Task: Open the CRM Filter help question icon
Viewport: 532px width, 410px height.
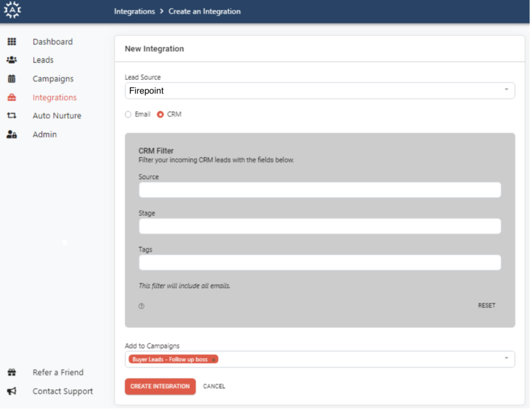Action: [141, 306]
